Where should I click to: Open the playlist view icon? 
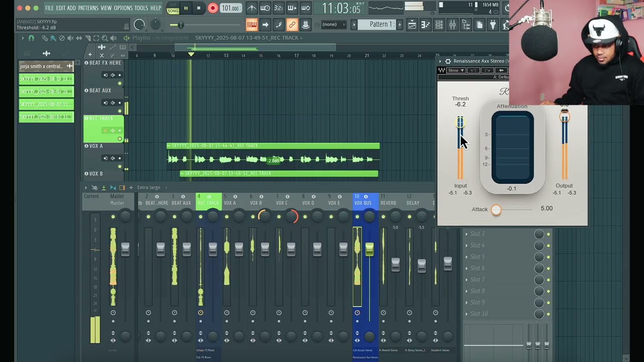coord(412,24)
